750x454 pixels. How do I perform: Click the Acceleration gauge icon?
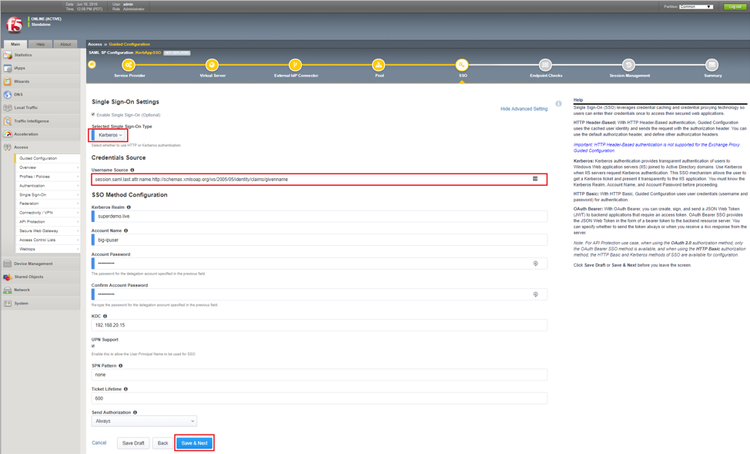coord(8,134)
